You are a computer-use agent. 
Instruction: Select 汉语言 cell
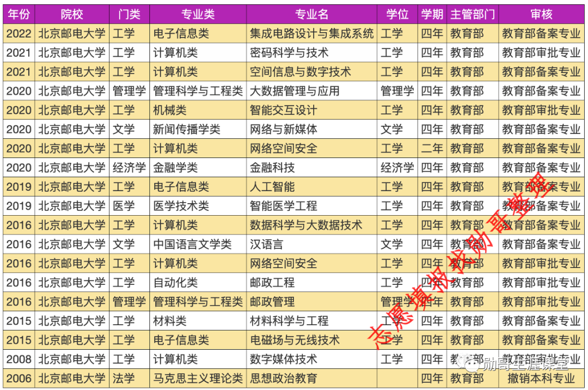[x=311, y=245]
